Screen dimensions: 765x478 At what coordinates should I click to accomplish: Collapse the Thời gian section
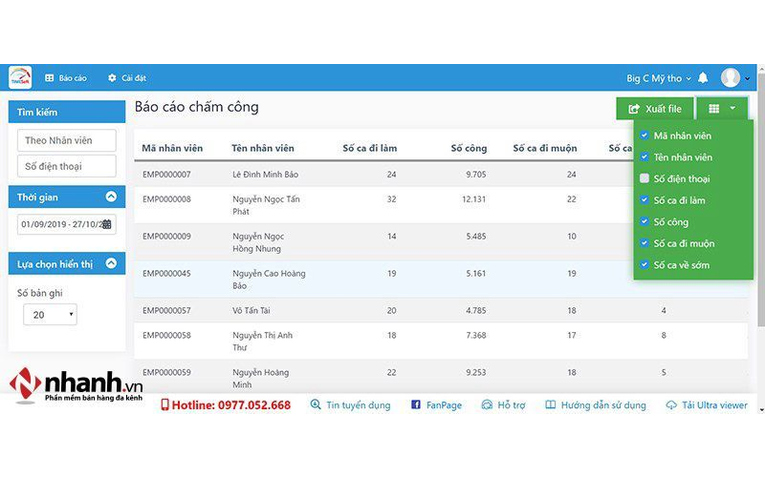(111, 197)
